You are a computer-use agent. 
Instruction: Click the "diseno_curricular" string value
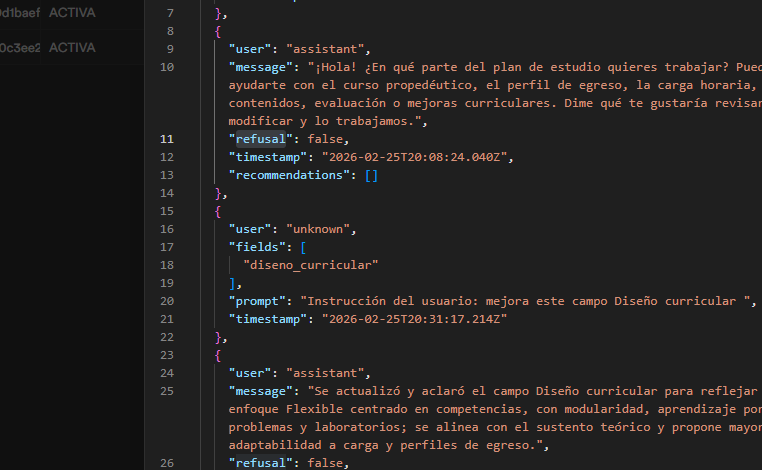pyautogui.click(x=311, y=265)
